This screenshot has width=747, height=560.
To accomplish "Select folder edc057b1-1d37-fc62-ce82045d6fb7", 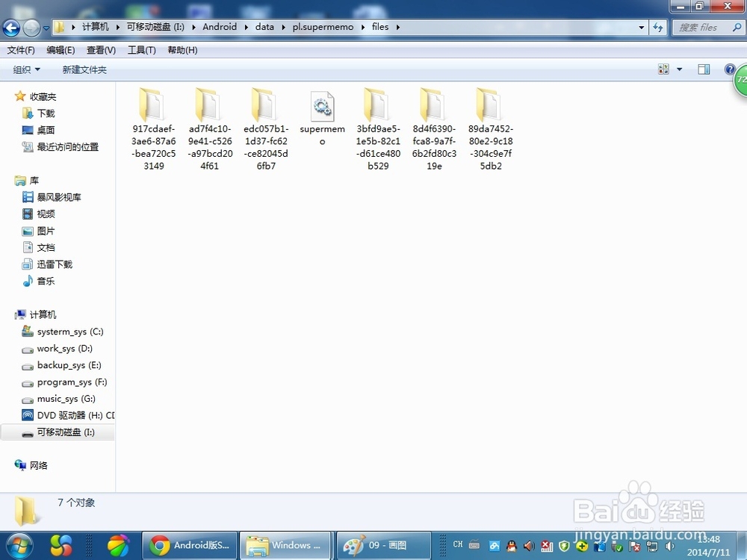I will (266, 129).
